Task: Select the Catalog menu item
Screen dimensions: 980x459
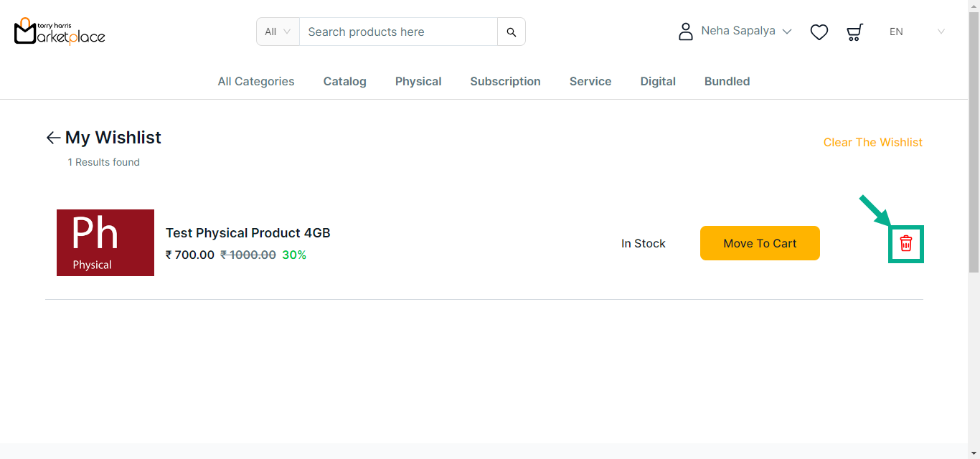Action: 344,82
